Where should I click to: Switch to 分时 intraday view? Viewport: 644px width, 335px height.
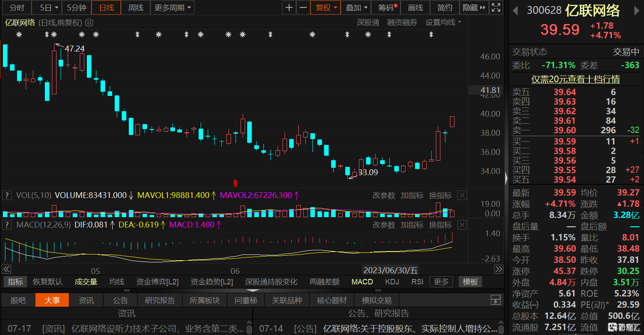tap(17, 7)
